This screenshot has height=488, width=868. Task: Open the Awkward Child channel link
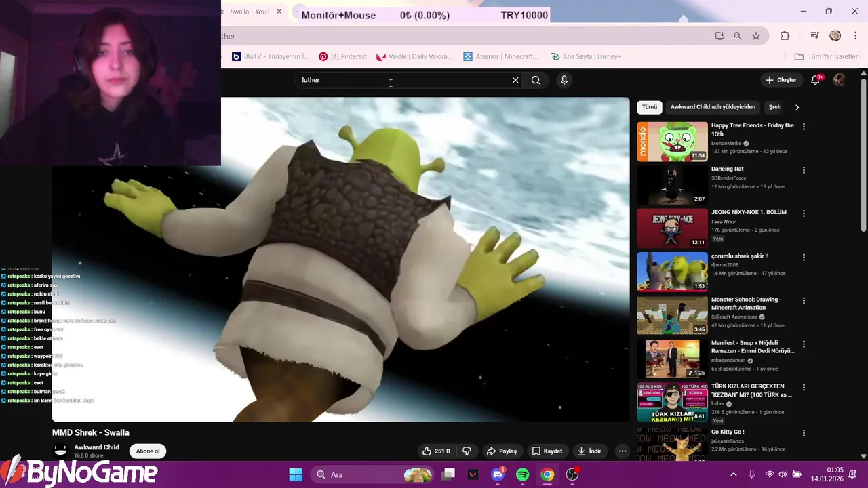(x=96, y=447)
